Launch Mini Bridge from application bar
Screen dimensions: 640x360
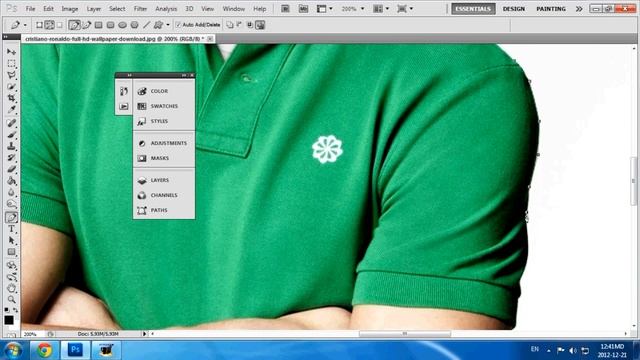(x=303, y=9)
